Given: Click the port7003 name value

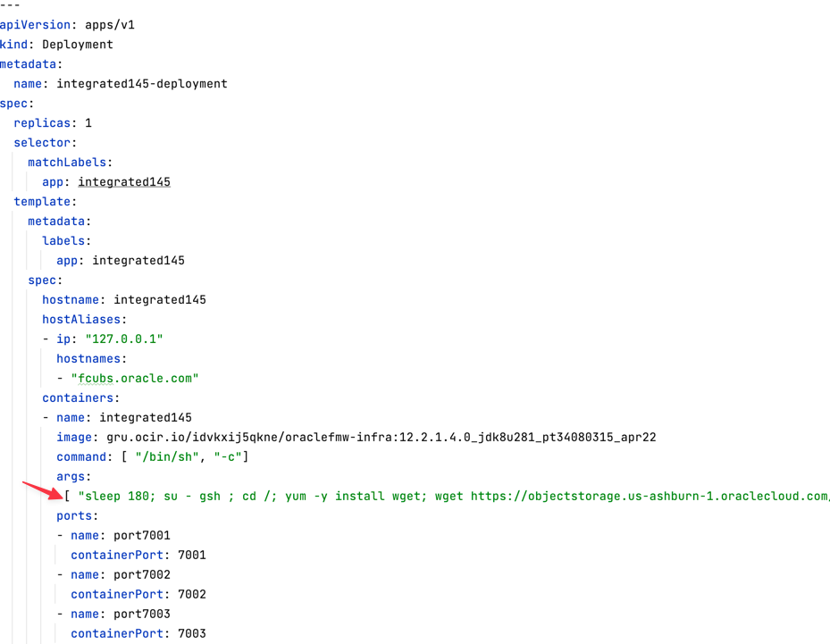Looking at the screenshot, I should coord(142,614).
